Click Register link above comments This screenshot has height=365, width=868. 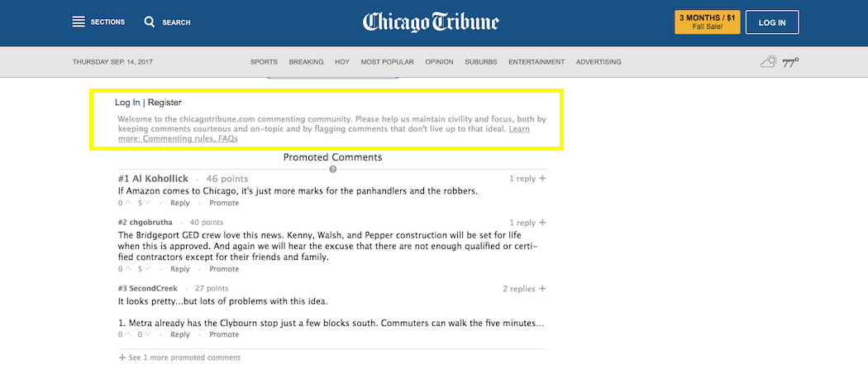(165, 103)
